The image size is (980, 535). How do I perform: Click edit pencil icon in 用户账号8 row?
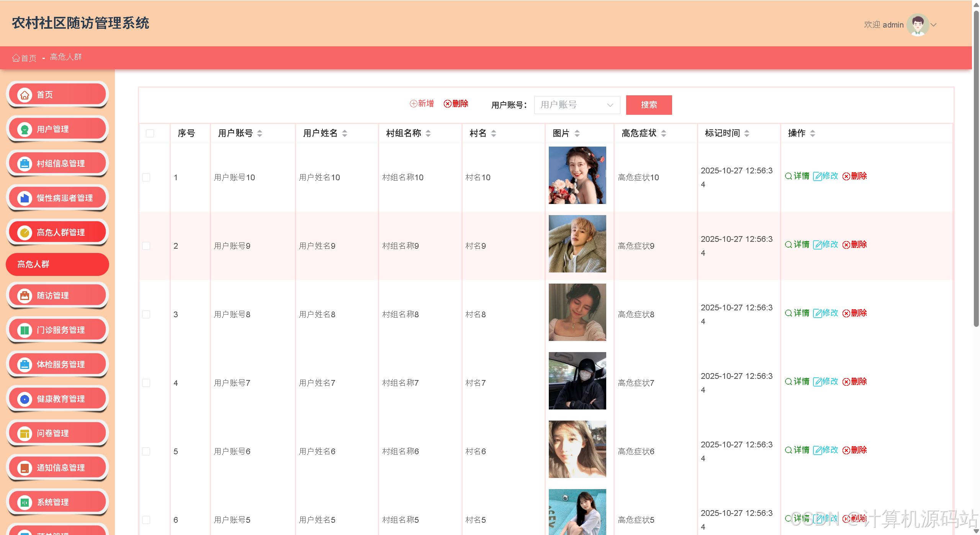coord(817,313)
